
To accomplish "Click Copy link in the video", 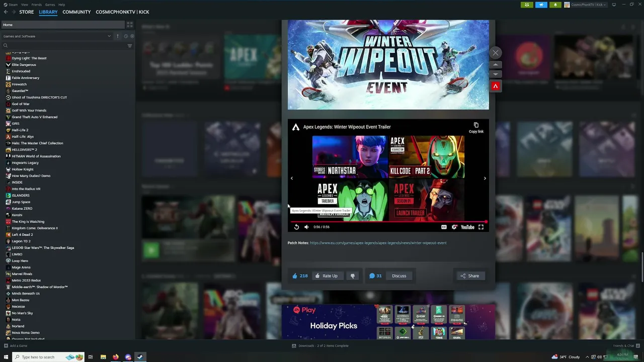I will (x=476, y=128).
